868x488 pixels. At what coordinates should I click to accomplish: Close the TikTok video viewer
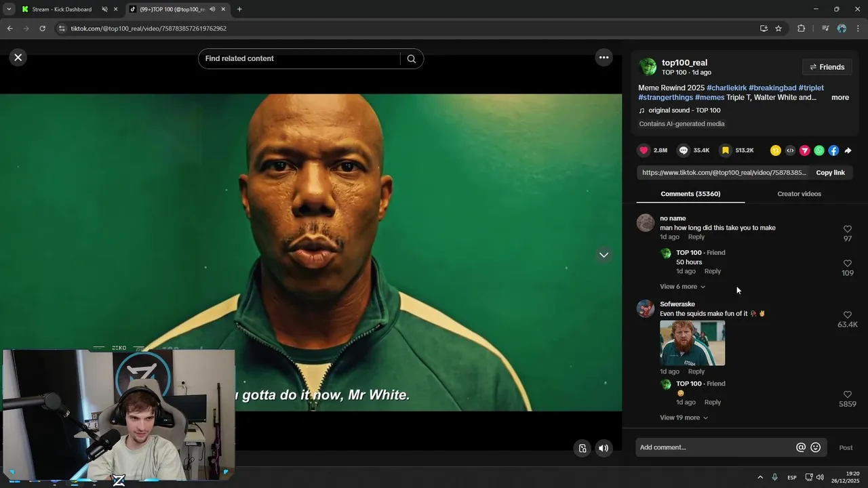click(x=18, y=58)
